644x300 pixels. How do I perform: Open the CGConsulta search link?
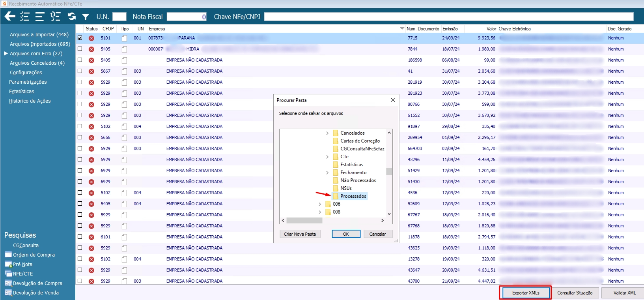[26, 246]
